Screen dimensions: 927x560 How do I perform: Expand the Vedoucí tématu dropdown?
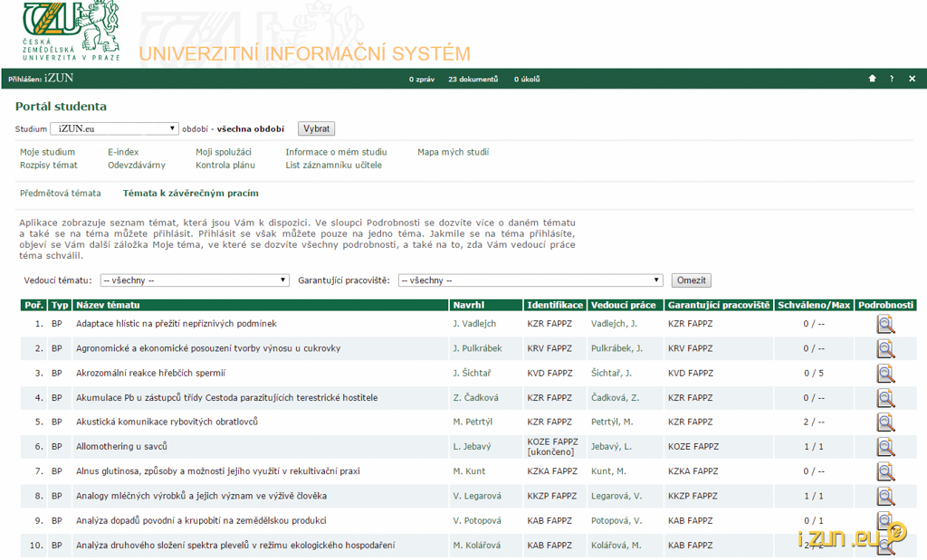[195, 280]
